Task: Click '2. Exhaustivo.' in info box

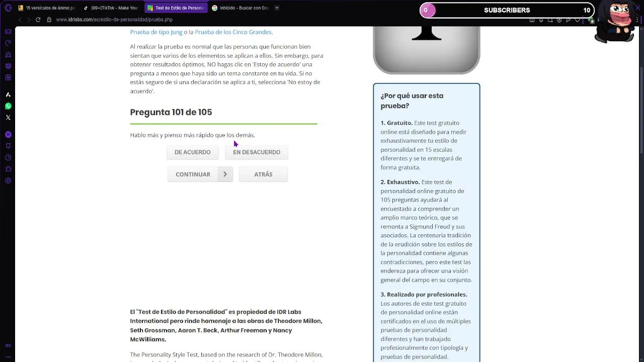Action: tap(400, 182)
